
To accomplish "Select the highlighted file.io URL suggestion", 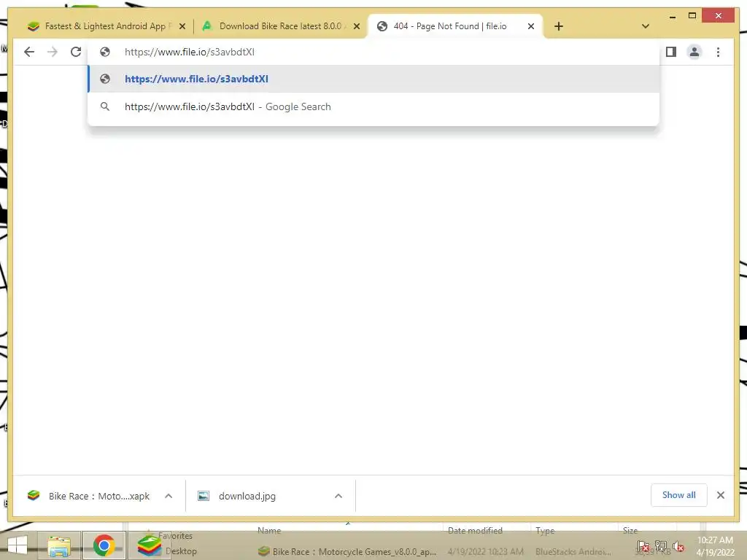I will coord(374,79).
